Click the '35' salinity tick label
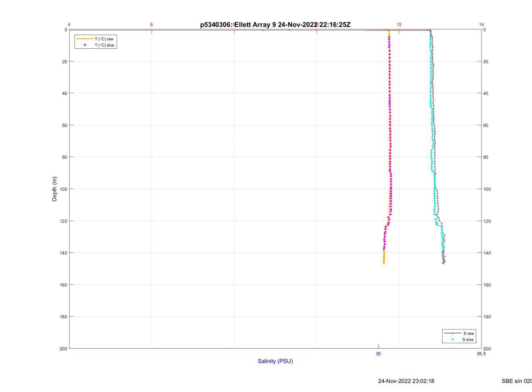532x392 pixels. click(378, 353)
